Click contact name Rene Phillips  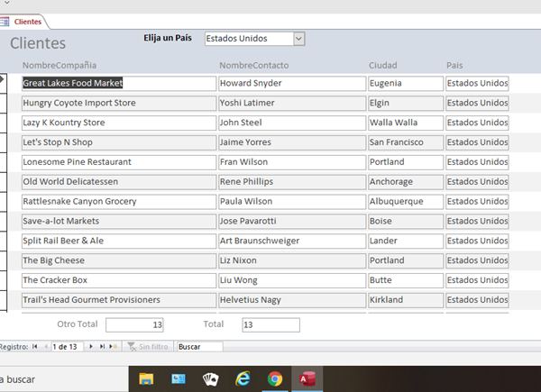[x=292, y=182]
